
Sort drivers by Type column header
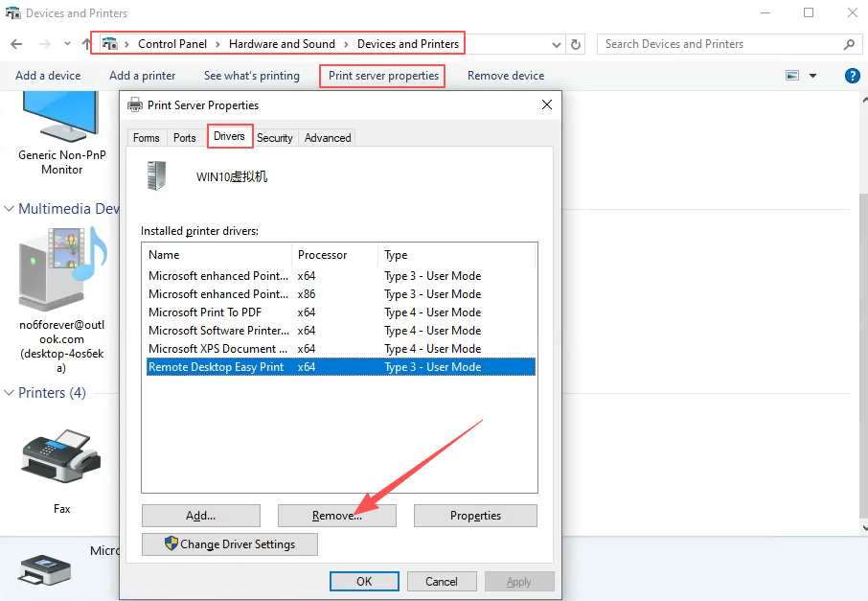(x=457, y=255)
